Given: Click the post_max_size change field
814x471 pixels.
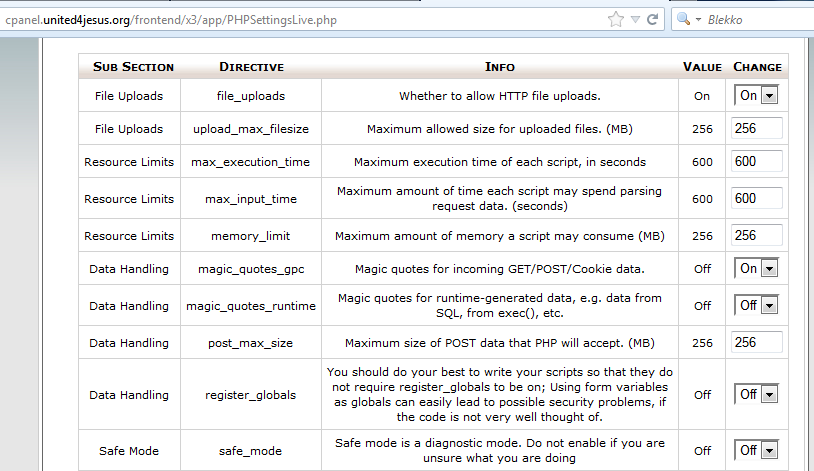Looking at the screenshot, I should (757, 342).
